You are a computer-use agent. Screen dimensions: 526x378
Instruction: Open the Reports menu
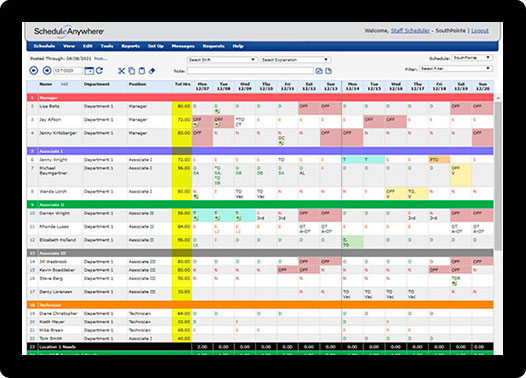tap(130, 46)
